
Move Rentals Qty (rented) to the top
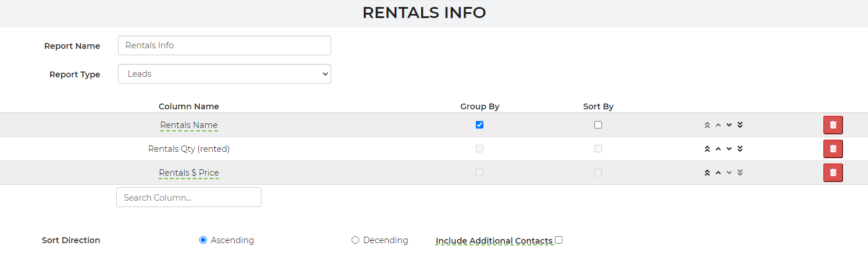point(707,149)
